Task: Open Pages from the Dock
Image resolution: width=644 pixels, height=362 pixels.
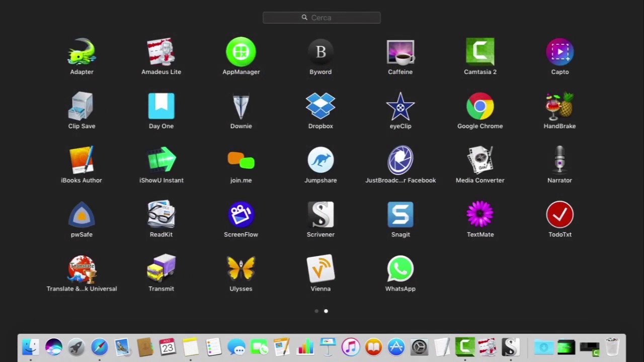Action: [282, 347]
